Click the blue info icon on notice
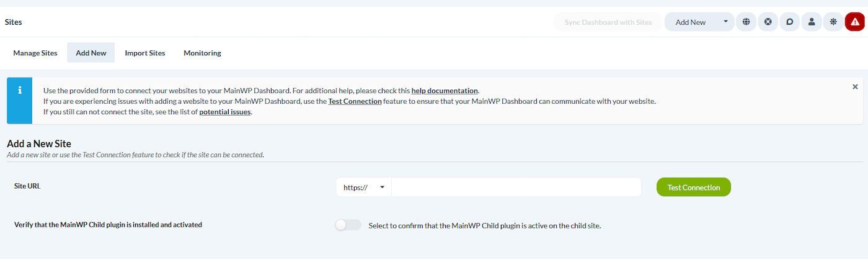 tap(19, 91)
